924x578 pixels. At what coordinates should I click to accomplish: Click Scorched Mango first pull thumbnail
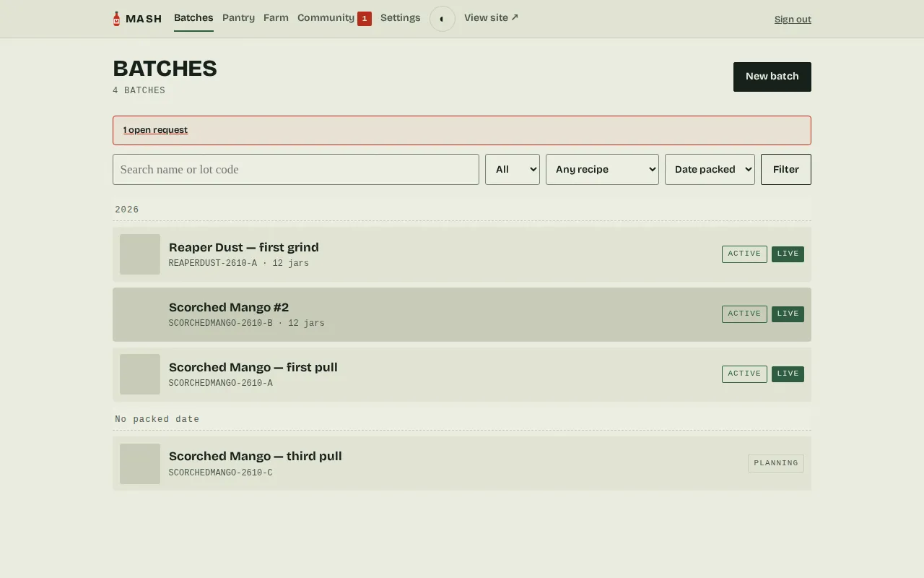140,374
